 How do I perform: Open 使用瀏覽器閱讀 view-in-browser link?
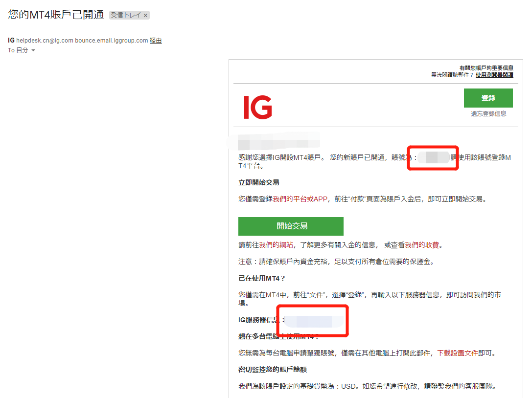point(494,75)
